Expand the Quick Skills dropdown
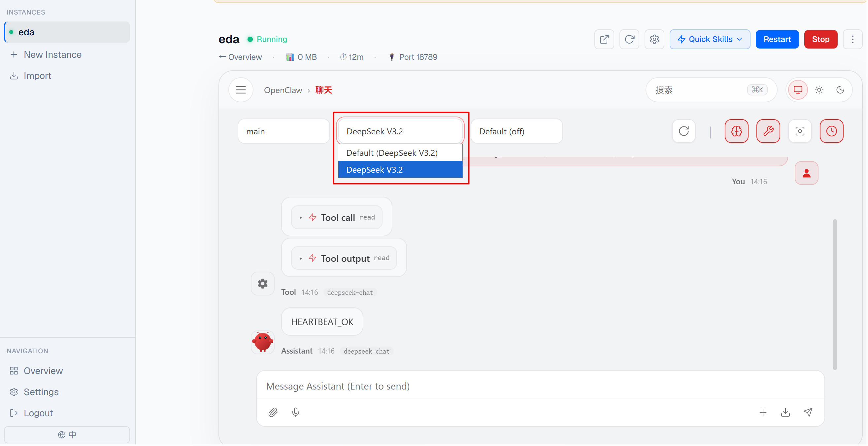The image size is (868, 446). (710, 39)
